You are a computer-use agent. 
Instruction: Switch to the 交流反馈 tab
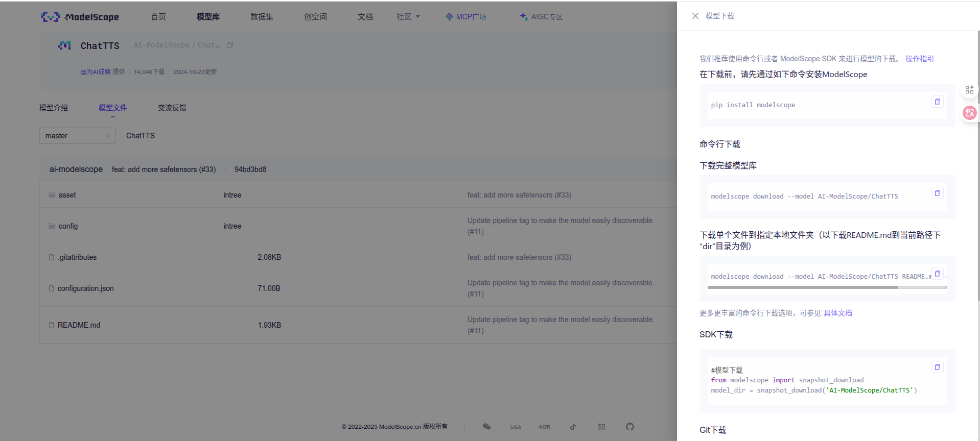point(172,108)
